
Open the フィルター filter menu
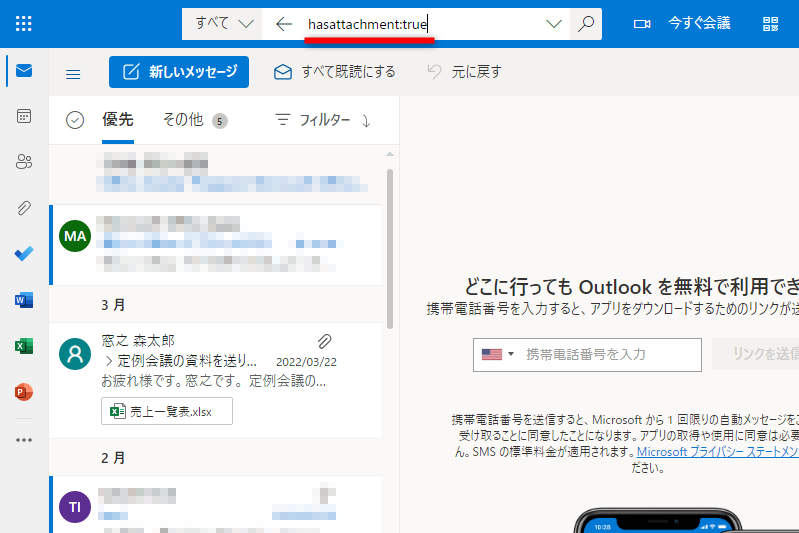(313, 120)
